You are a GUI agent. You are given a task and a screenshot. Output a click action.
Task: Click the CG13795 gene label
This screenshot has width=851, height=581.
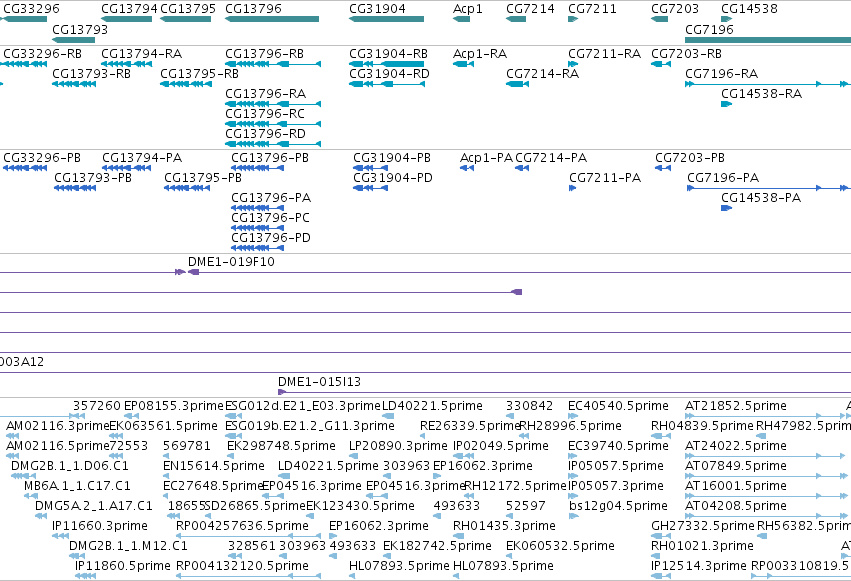188,9
